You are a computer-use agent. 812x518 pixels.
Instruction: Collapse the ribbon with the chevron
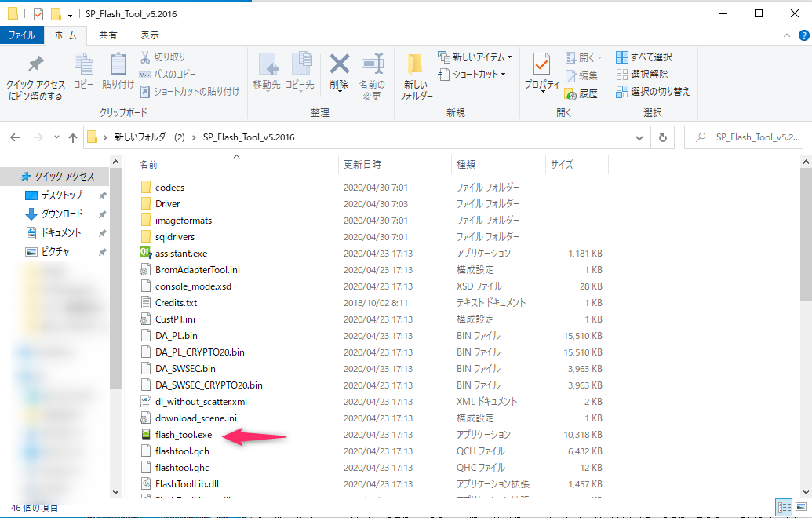click(x=787, y=35)
